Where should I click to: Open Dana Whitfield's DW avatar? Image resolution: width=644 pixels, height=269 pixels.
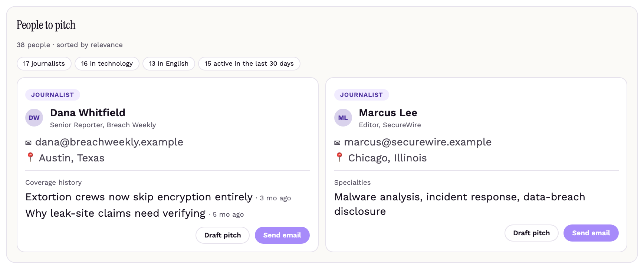click(34, 118)
